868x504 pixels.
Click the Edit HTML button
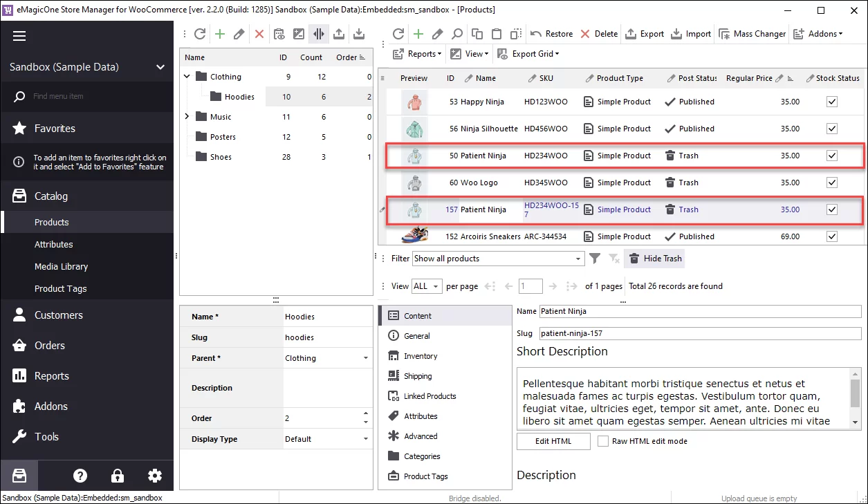click(553, 441)
